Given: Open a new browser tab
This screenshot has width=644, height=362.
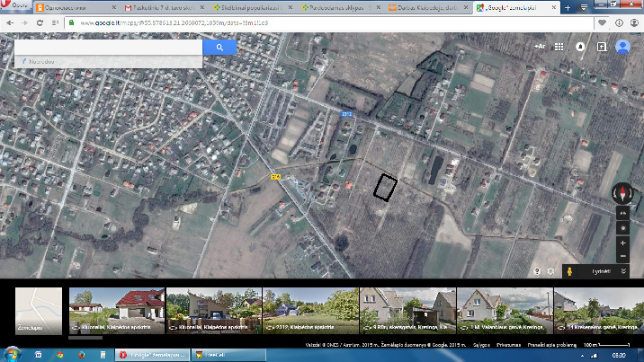Looking at the screenshot, I should point(567,6).
